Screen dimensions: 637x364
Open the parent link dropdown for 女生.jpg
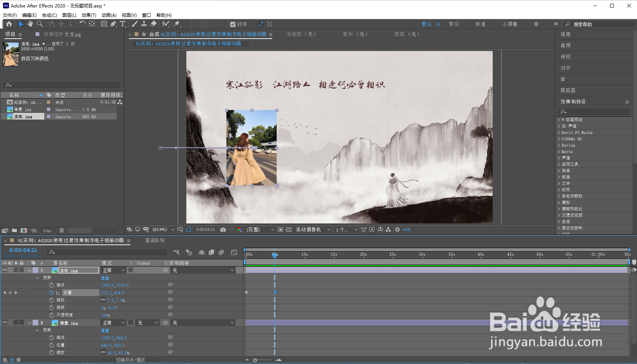point(203,270)
